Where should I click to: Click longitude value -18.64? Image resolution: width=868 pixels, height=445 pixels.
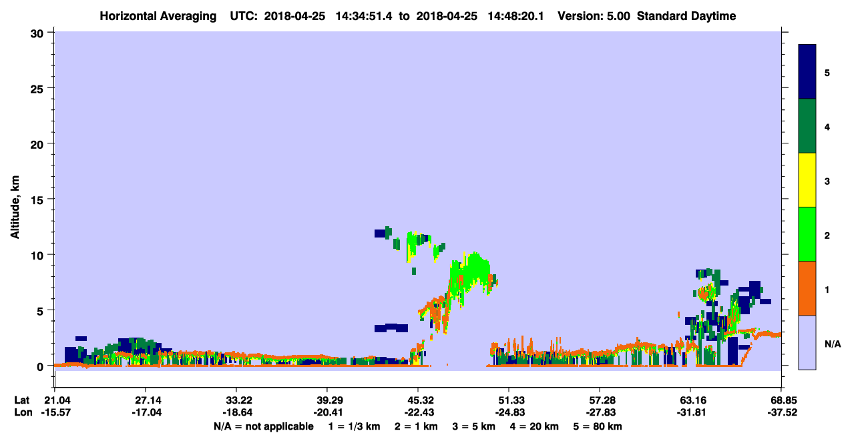coord(236,412)
